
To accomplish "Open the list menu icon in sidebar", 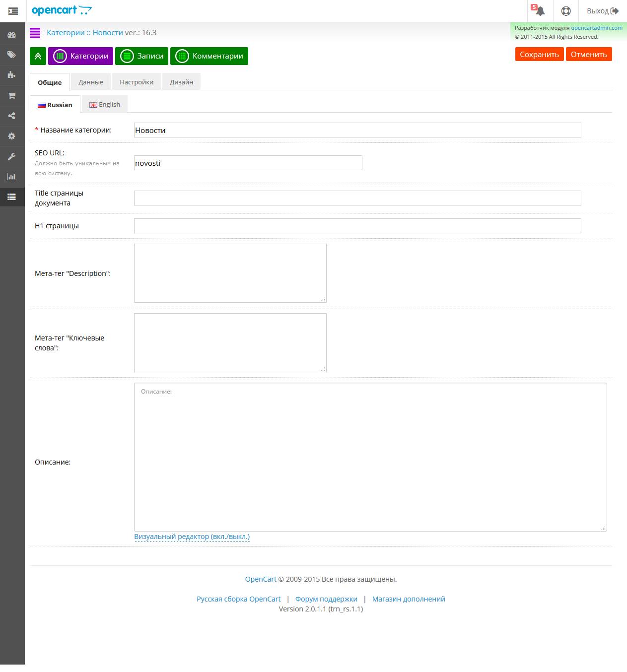I will [12, 197].
